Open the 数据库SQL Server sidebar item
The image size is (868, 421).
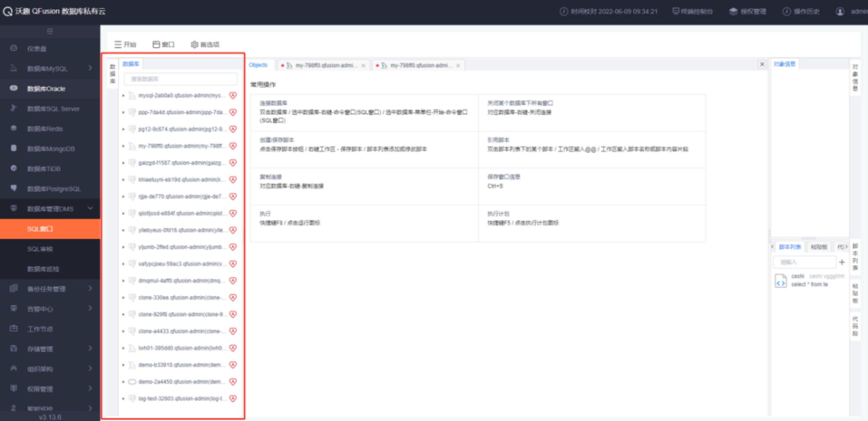[x=50, y=108]
